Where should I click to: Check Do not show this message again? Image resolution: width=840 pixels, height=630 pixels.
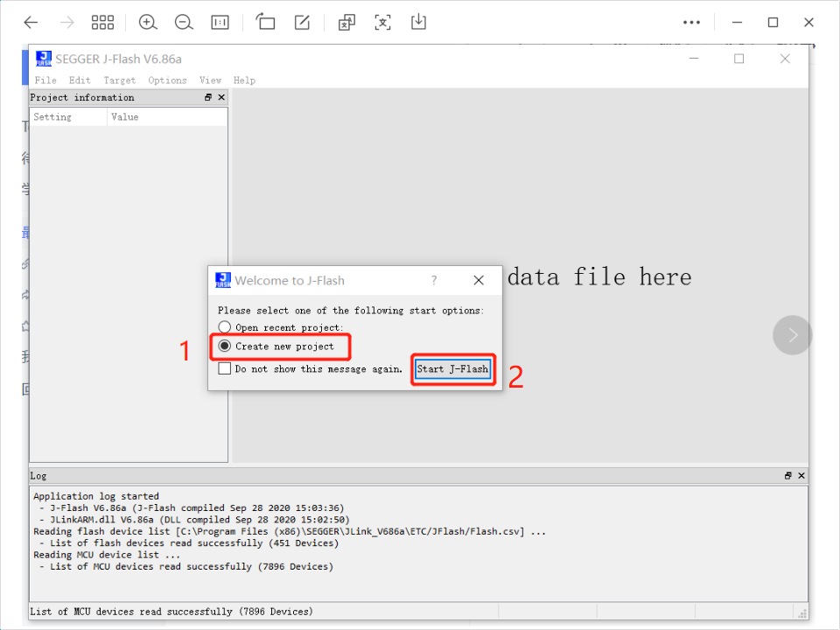pyautogui.click(x=225, y=368)
